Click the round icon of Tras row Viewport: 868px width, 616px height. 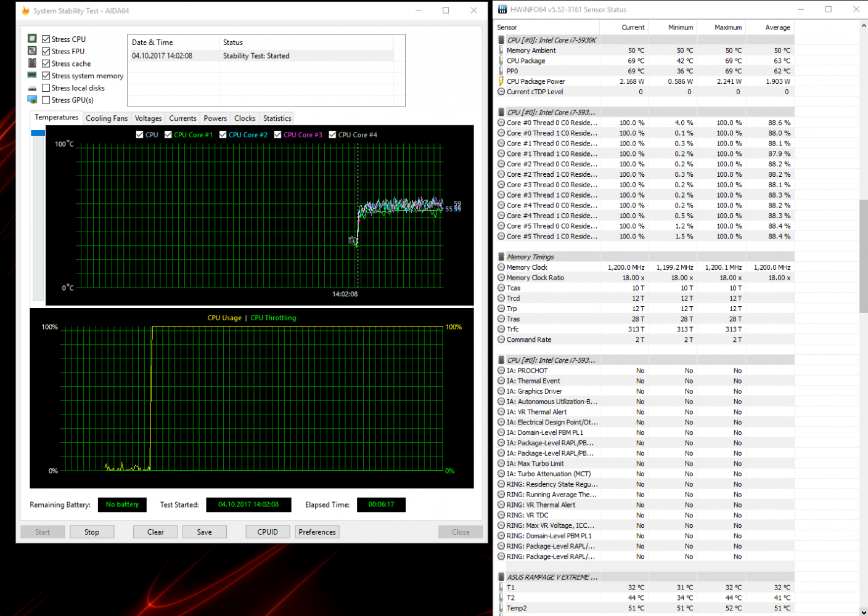coord(501,319)
